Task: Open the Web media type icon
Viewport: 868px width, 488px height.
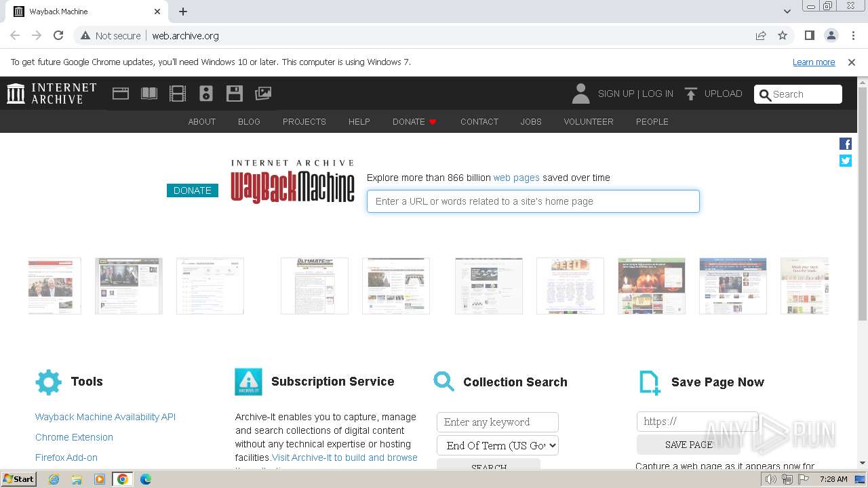Action: 121,94
